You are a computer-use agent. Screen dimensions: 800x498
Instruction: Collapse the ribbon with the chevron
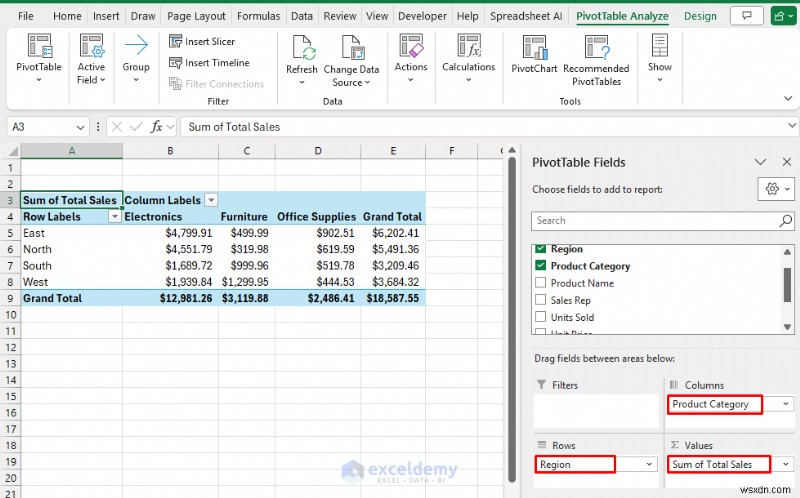click(x=788, y=98)
